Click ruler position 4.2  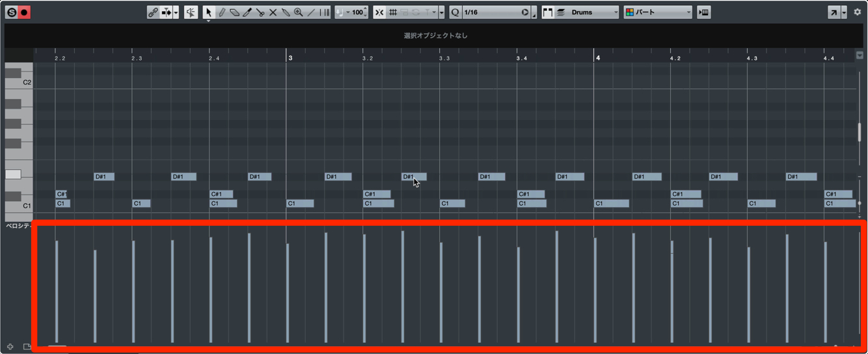675,59
